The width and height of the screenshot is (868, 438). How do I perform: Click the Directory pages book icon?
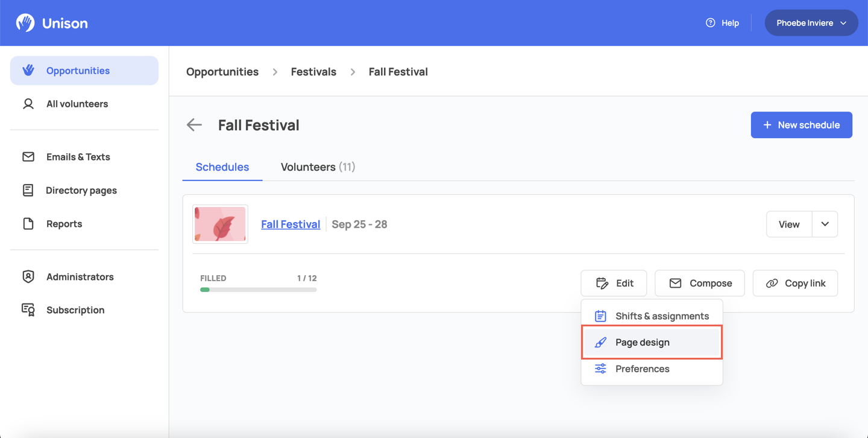pos(28,190)
